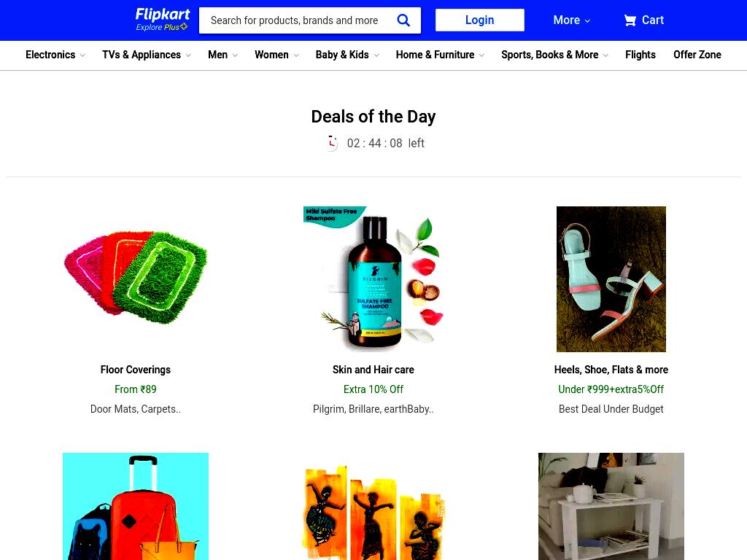The image size is (747, 560).
Task: Click the search magnifier icon
Action: click(x=403, y=20)
